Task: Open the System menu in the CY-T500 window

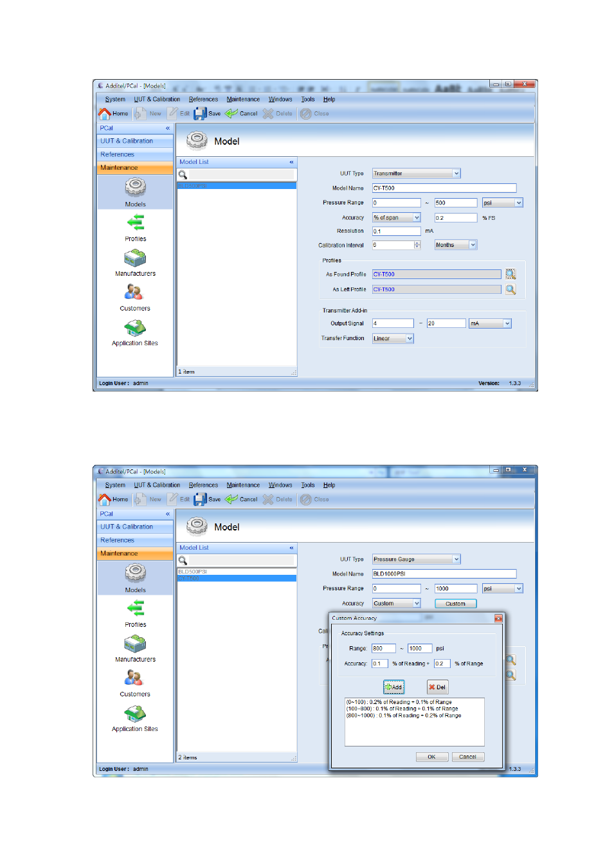Action: point(115,99)
